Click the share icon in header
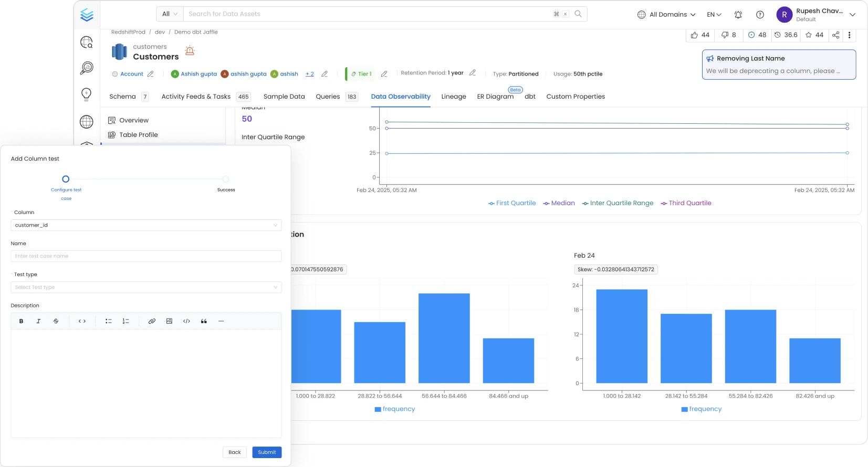Screen dimensions: 868x467 click(x=835, y=35)
